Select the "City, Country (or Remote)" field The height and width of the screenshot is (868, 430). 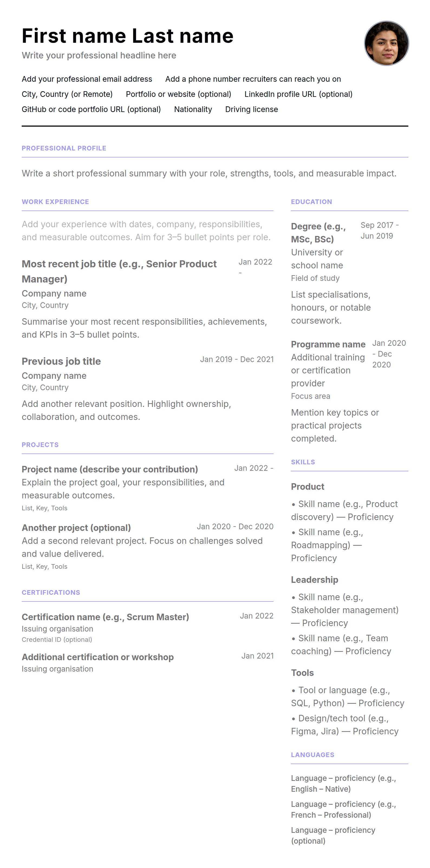[x=67, y=94]
